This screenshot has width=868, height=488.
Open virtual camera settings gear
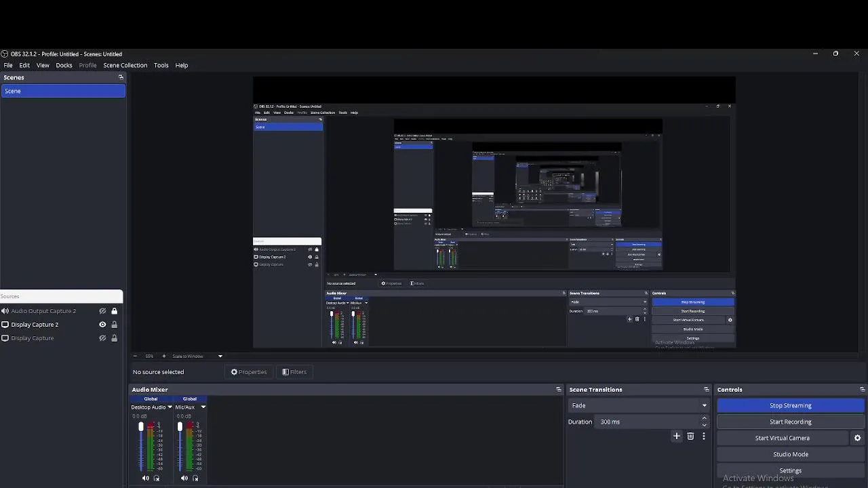(858, 438)
